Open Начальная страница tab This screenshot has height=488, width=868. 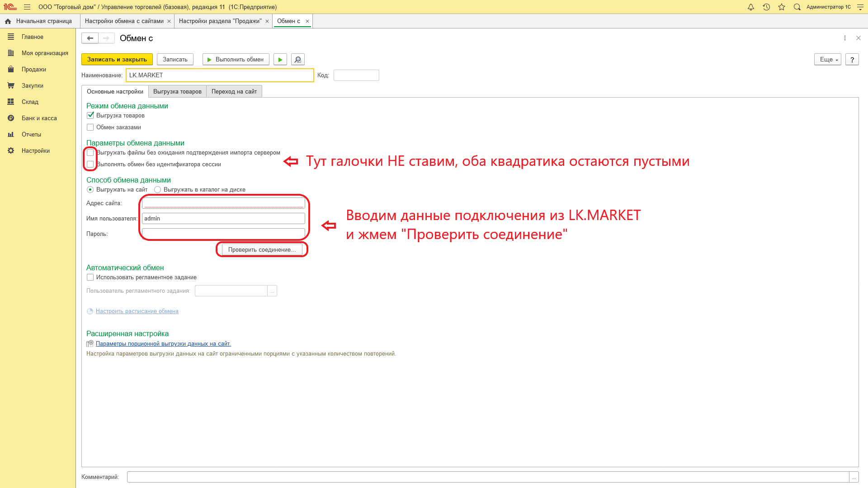(40, 21)
